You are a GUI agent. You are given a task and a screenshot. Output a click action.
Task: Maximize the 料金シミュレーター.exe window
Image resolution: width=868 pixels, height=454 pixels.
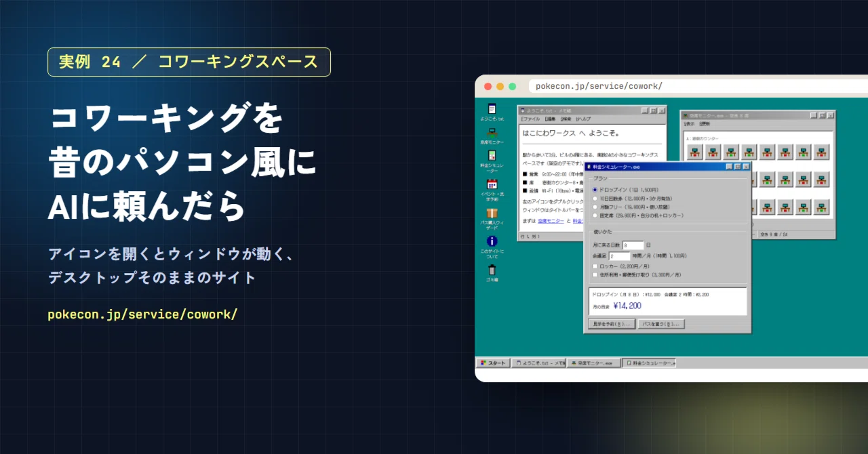tap(737, 166)
